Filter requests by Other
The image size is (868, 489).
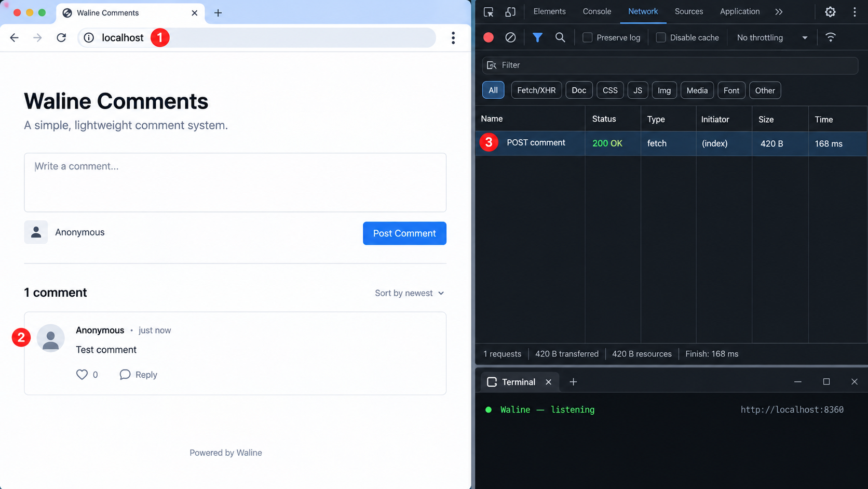(x=765, y=90)
